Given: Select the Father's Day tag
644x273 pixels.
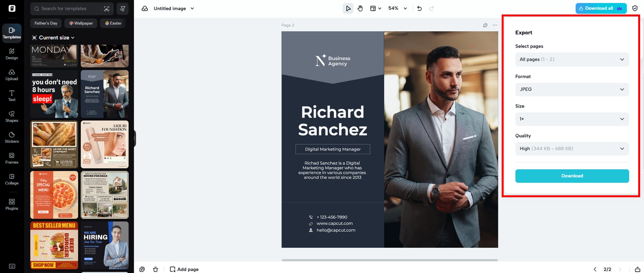Looking at the screenshot, I should click(x=46, y=23).
